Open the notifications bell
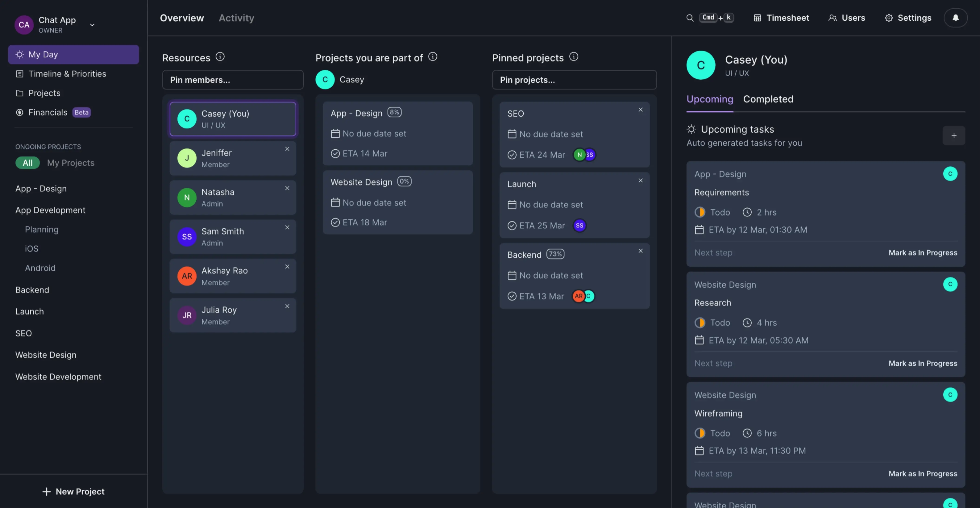 tap(956, 17)
